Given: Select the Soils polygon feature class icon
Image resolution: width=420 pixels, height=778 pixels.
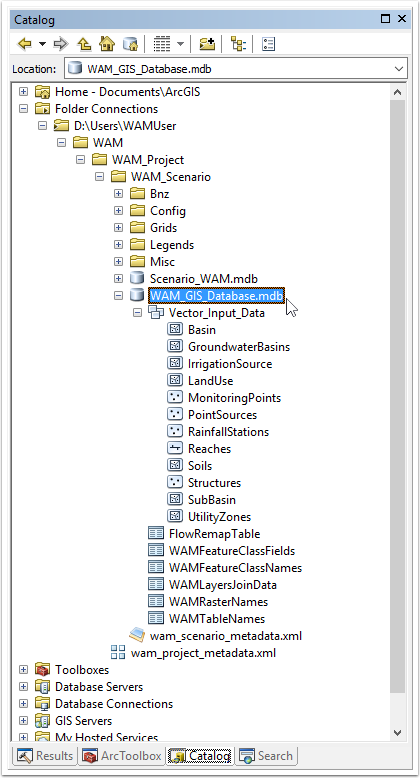Looking at the screenshot, I should tap(175, 465).
